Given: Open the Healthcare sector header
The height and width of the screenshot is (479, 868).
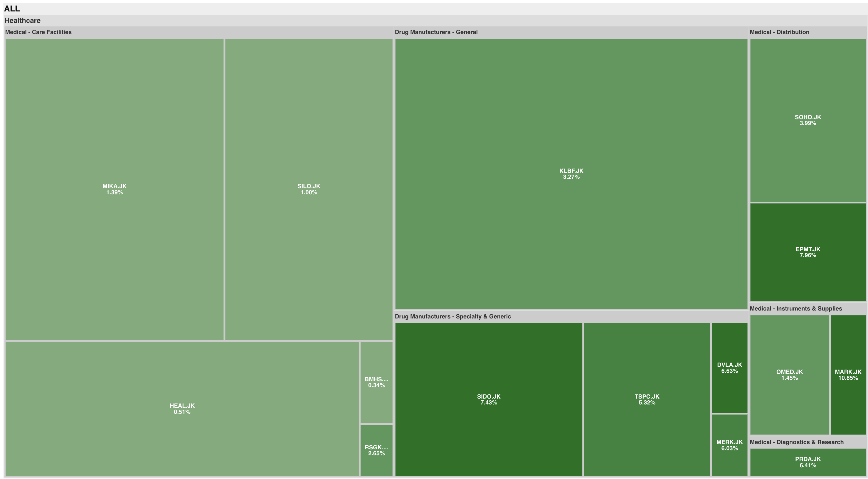Looking at the screenshot, I should [23, 21].
